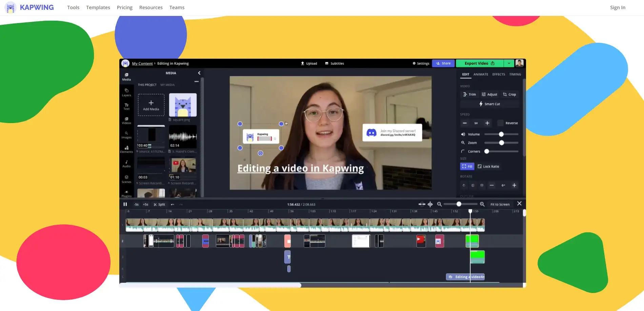Click the flip horizontal icon
This screenshot has height=311, width=644.
(x=473, y=185)
